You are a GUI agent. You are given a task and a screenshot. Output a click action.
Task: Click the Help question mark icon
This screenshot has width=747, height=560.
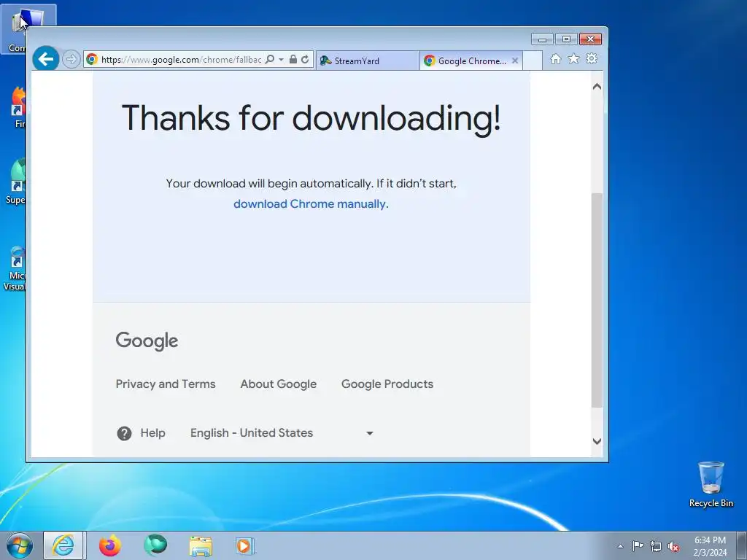124,433
